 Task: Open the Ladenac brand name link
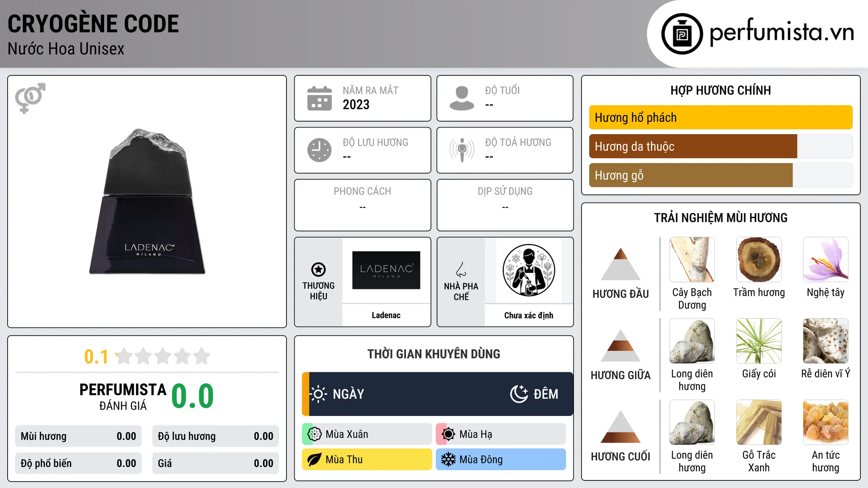tap(386, 315)
